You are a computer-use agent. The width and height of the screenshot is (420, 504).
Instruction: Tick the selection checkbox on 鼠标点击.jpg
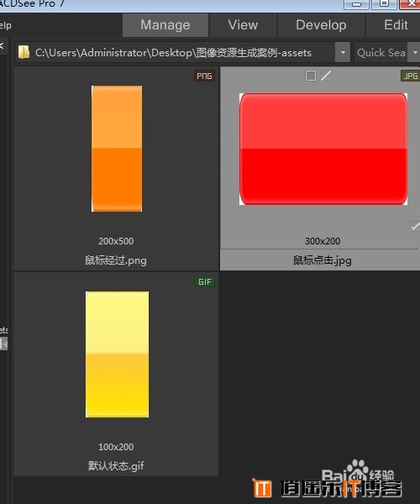tap(311, 76)
